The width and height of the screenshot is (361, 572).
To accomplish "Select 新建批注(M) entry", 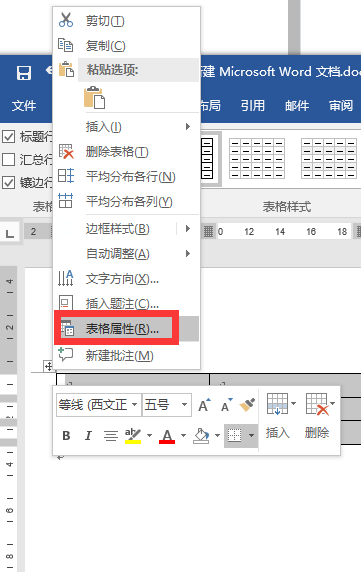I will point(126,355).
